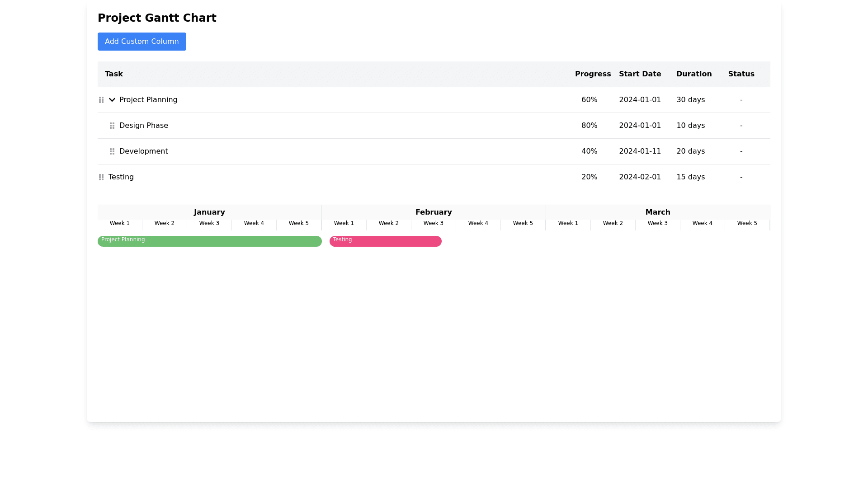Select the green Project Planning timeline bar
This screenshot has height=488, width=868.
pos(209,241)
